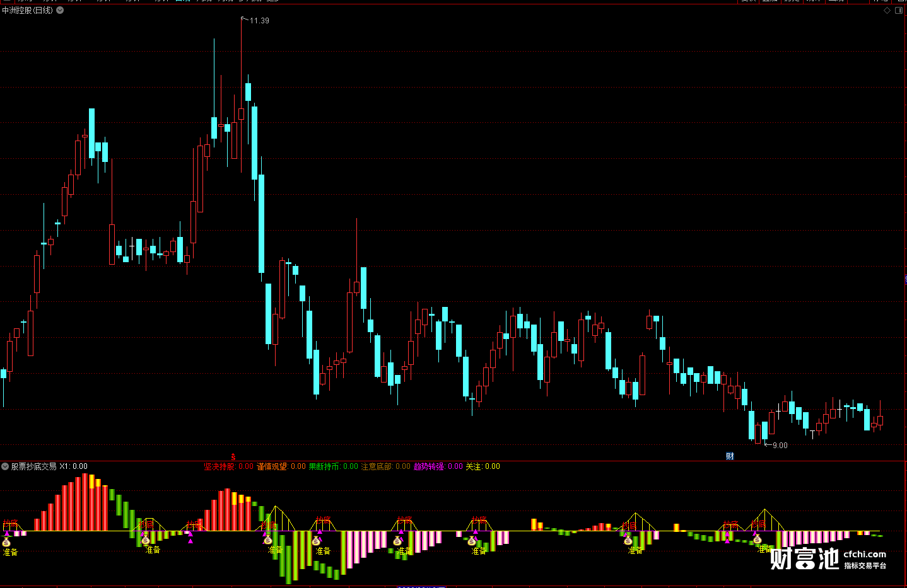This screenshot has height=588, width=907.
Task: Click the 11.39 high price label
Action: (259, 21)
